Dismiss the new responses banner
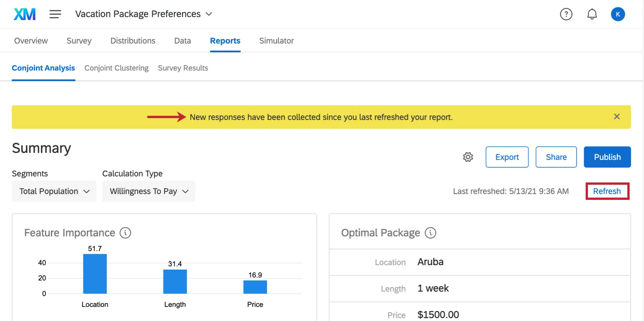The height and width of the screenshot is (321, 644). tap(617, 117)
